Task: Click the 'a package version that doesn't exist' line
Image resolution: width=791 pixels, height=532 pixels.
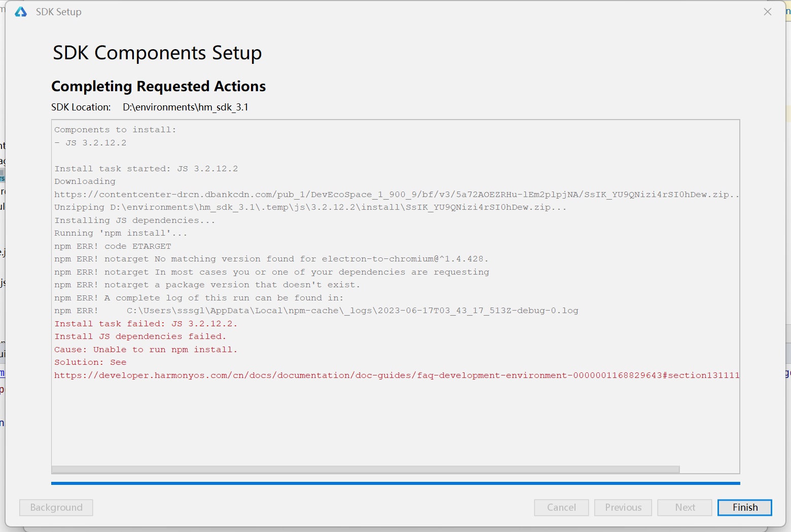Action: 207,285
